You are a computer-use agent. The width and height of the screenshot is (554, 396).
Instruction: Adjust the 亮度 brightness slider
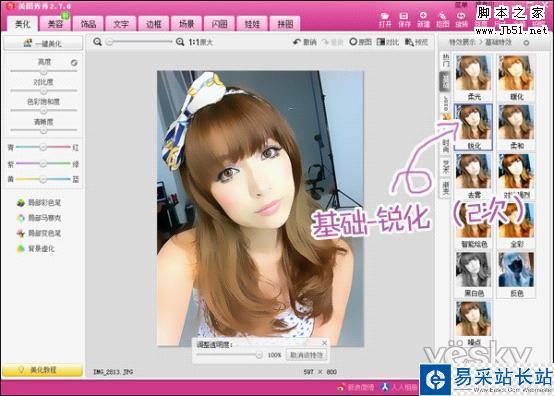43,71
